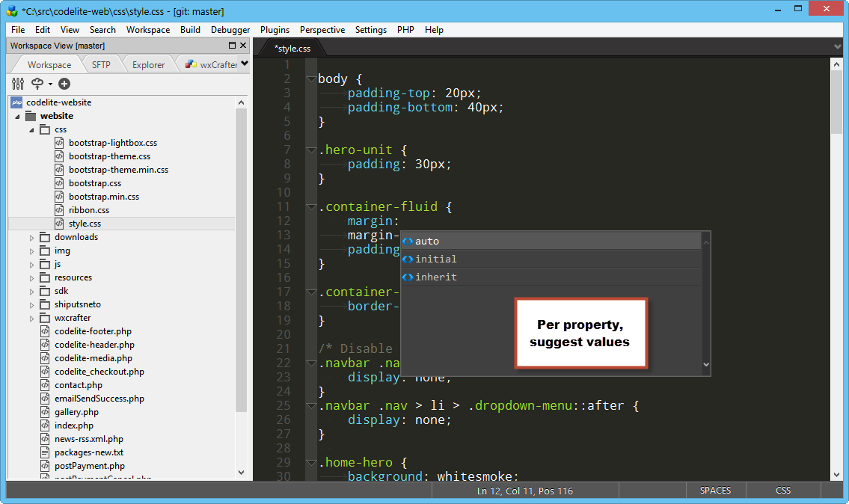Expand the img folder
849x504 pixels.
click(31, 251)
